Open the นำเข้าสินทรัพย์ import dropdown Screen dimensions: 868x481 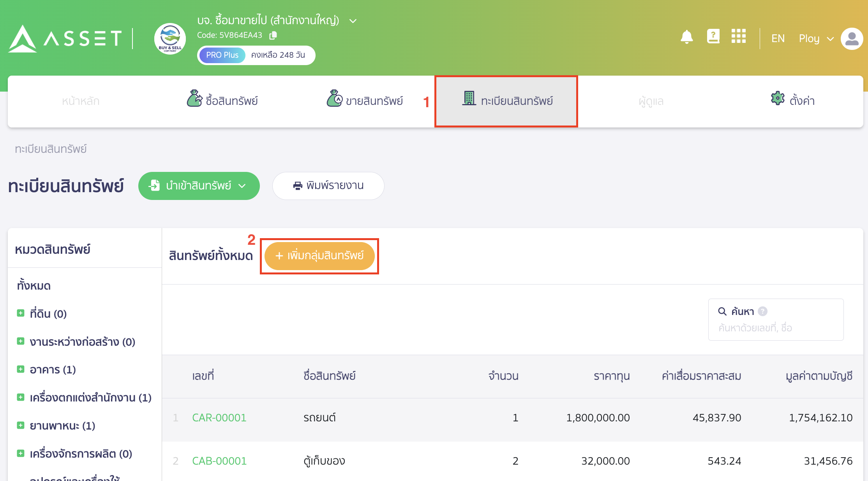(x=199, y=186)
